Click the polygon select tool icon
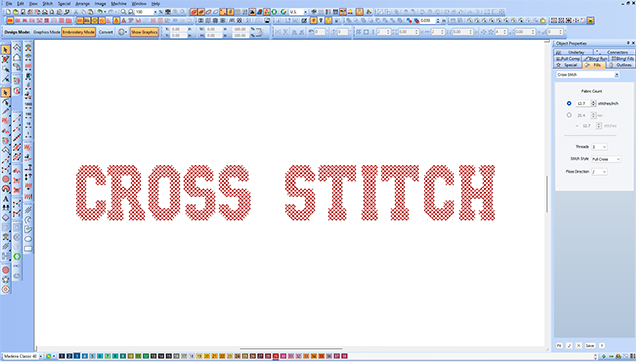The image size is (636, 362). [5, 69]
